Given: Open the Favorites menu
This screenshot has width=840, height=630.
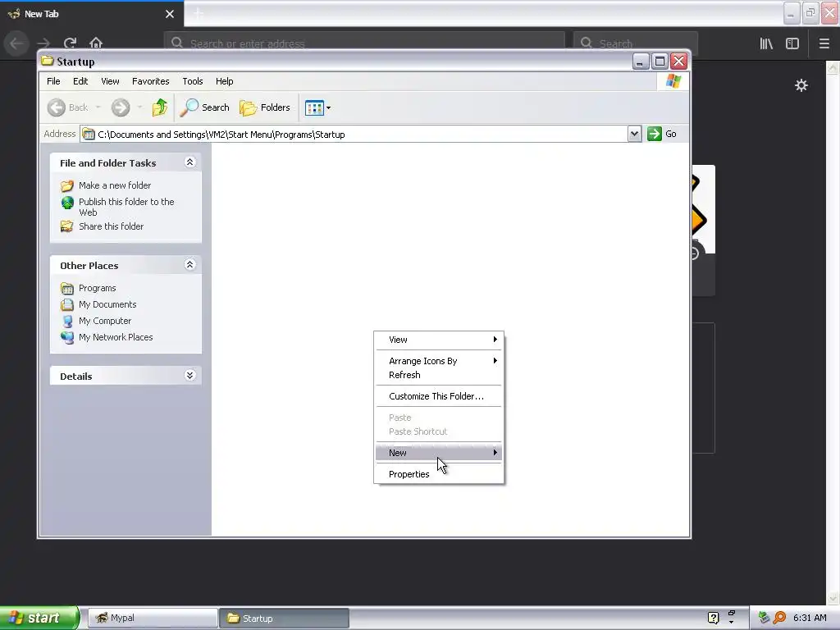Looking at the screenshot, I should pos(151,81).
